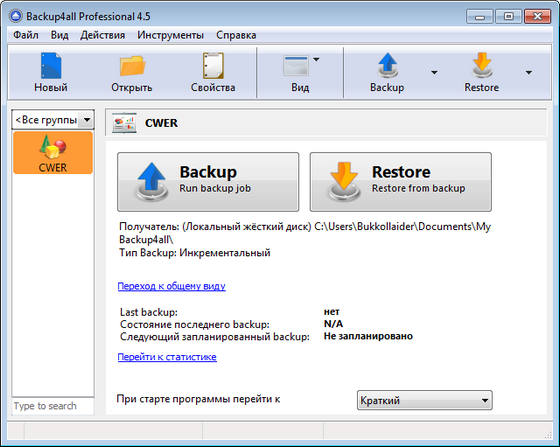Click the CWER title in header
The height and width of the screenshot is (447, 560).
(x=161, y=123)
